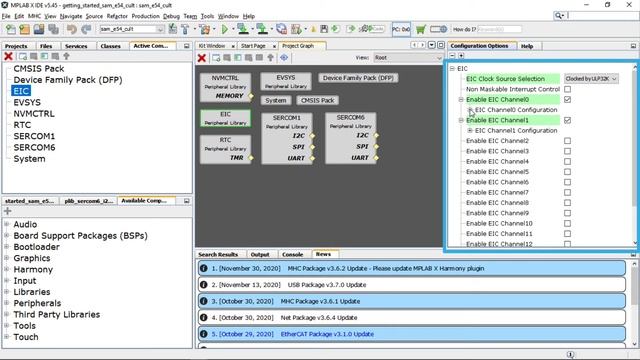This screenshot has height=360, width=640.
Task: Switch to the Output tab
Action: coord(260,254)
